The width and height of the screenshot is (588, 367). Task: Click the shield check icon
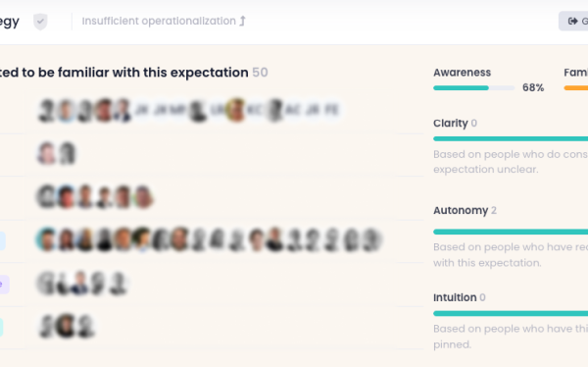coord(40,22)
